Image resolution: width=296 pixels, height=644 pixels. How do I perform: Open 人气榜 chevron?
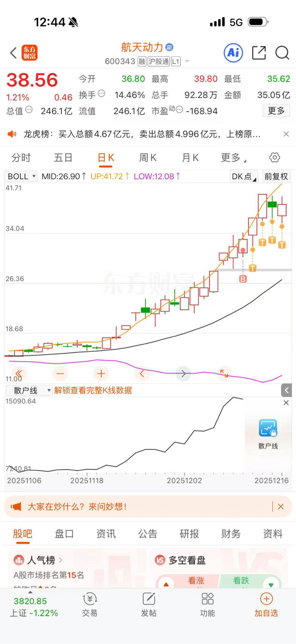(61, 559)
